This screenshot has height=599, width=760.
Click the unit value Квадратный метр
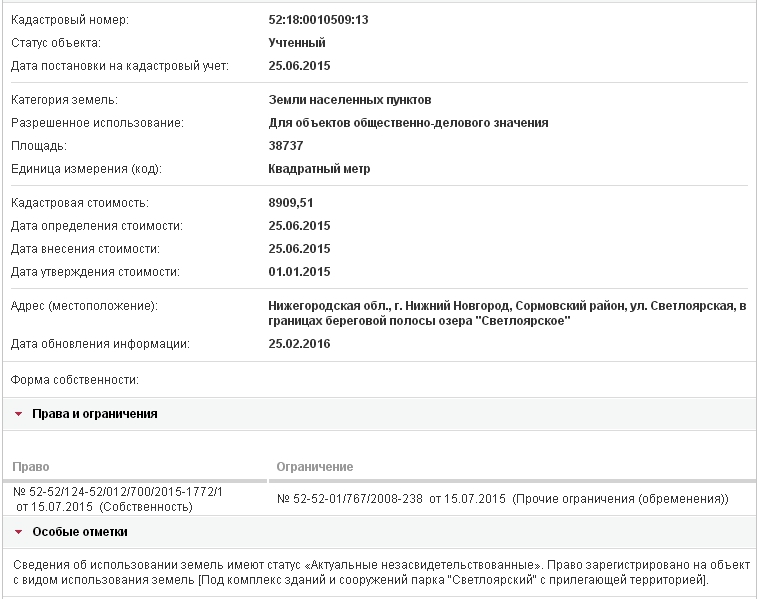point(319,169)
